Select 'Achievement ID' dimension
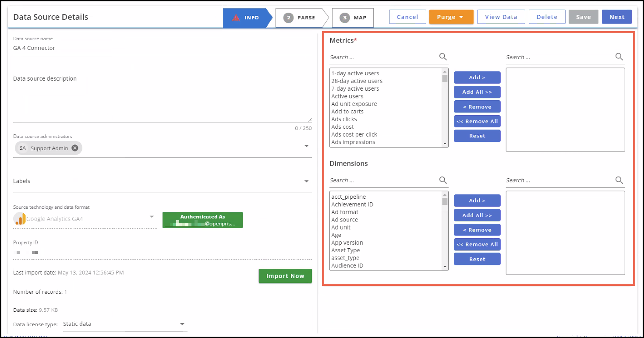Viewport: 644px width, 338px height. [x=352, y=204]
